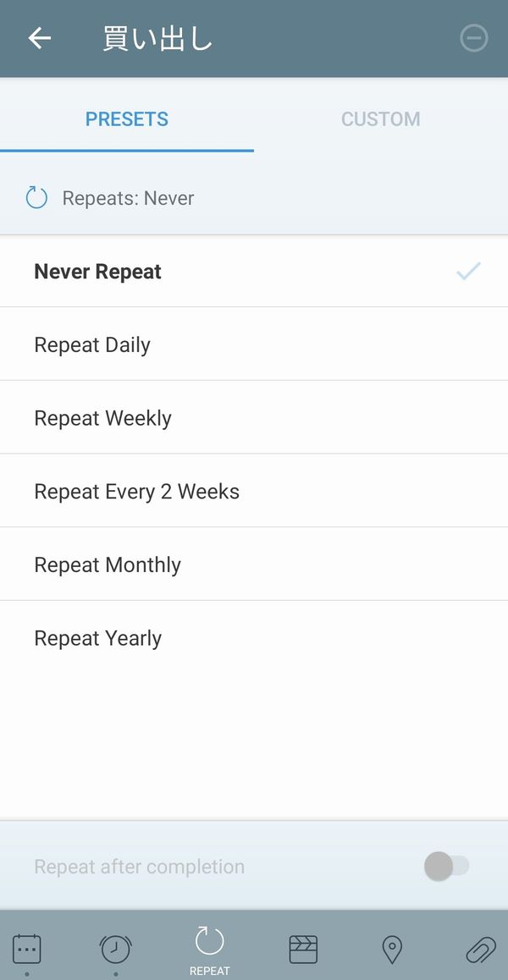Open the paperclip attachment icon
The image size is (508, 980).
[x=480, y=950]
